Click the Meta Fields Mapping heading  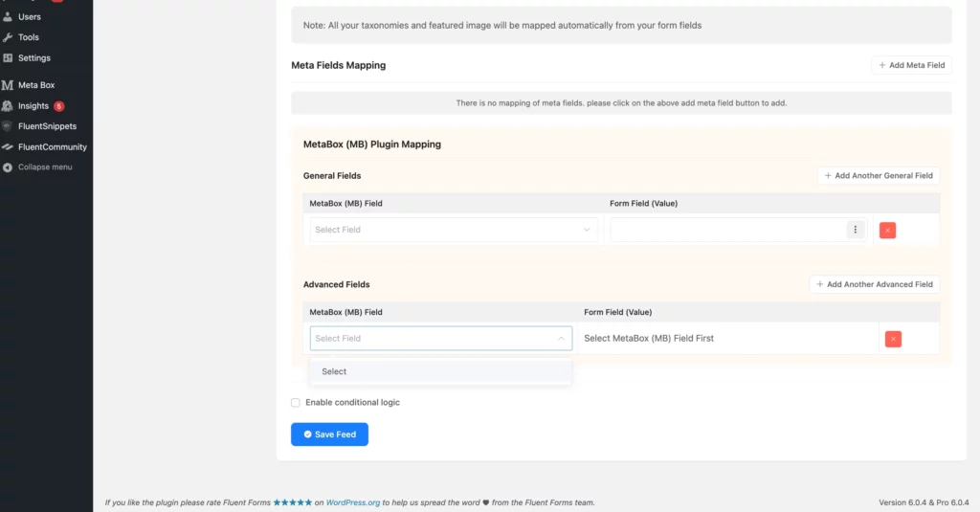pos(338,65)
